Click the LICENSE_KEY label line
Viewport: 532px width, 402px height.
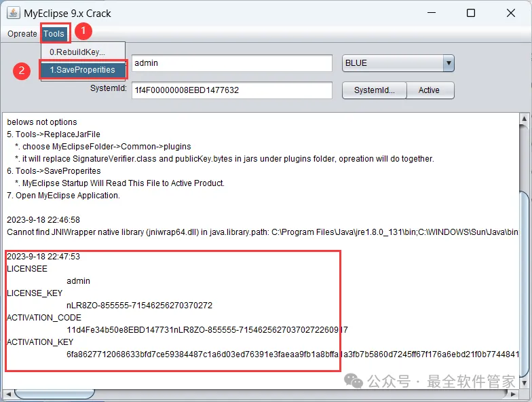point(35,293)
